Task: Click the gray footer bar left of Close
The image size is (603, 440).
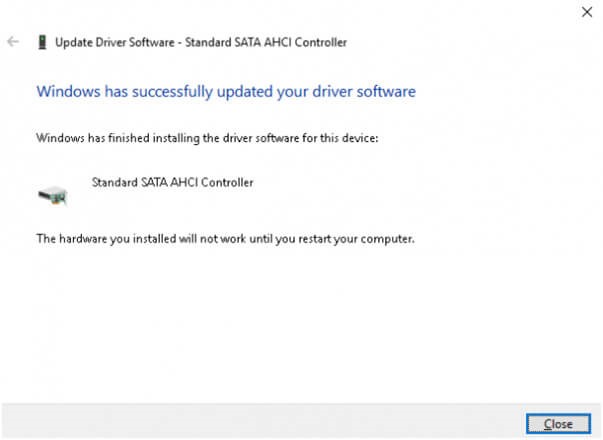Action: coord(260,422)
